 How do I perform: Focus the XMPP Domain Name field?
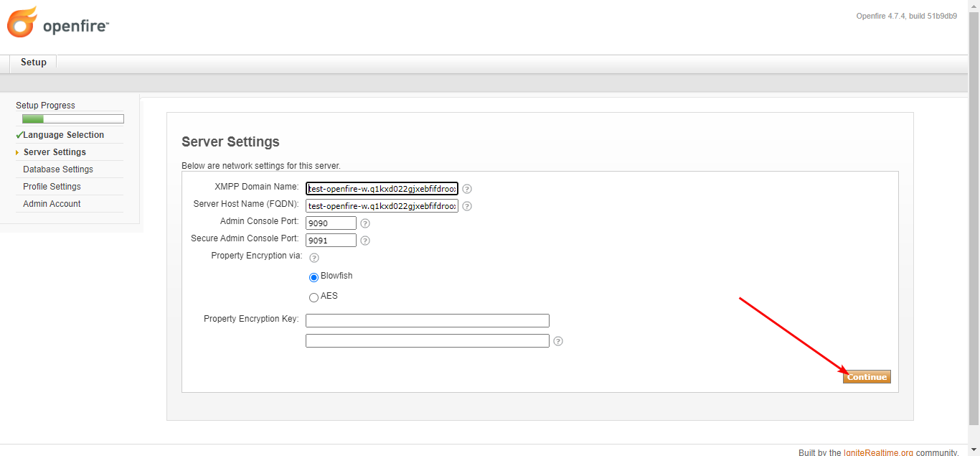point(382,189)
